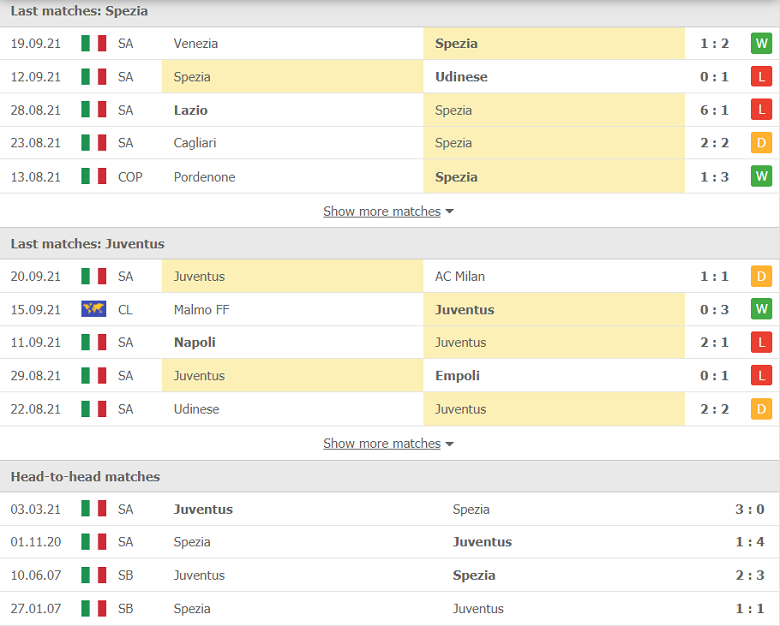Open the 01.11.20 Spezia vs Juventus head-to-head
Screen dimensions: 780x626
point(390,542)
